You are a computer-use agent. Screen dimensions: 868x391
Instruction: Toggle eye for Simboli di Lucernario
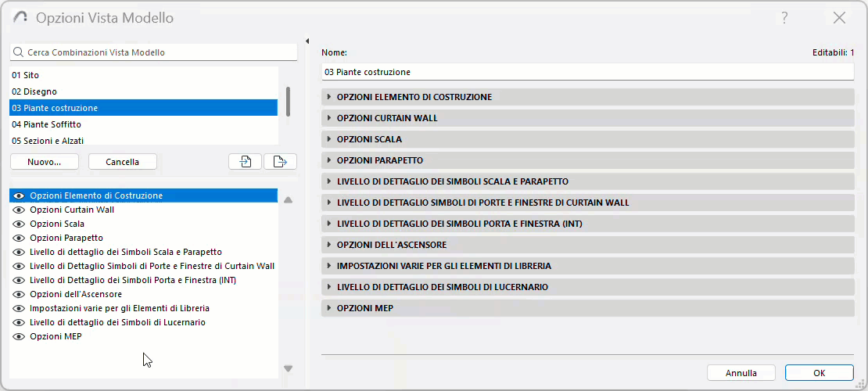(x=20, y=322)
